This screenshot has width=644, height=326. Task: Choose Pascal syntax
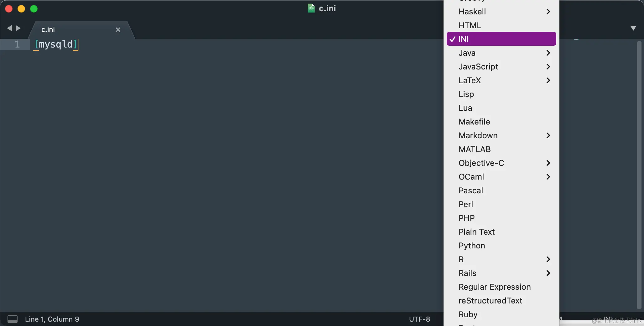[501, 191]
